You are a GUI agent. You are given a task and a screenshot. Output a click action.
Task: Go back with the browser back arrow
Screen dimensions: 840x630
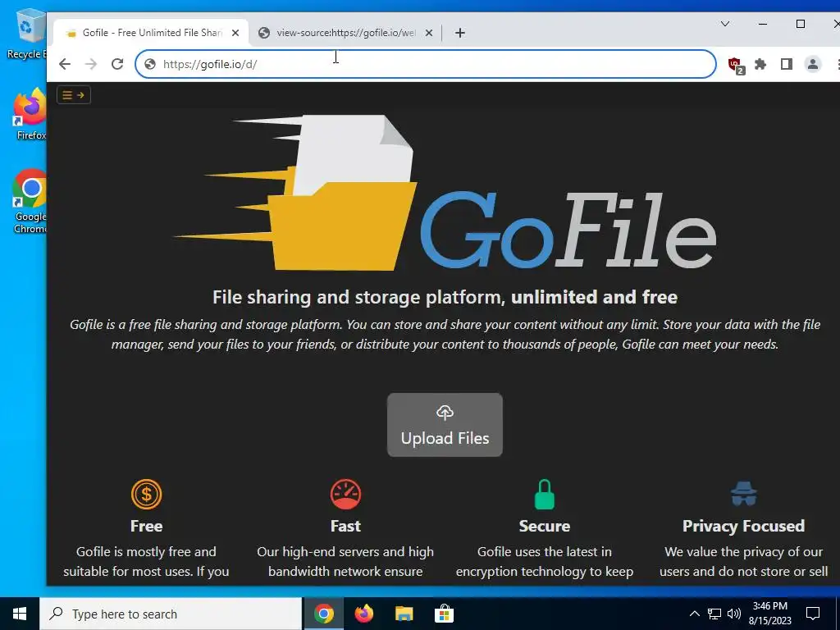coord(65,64)
